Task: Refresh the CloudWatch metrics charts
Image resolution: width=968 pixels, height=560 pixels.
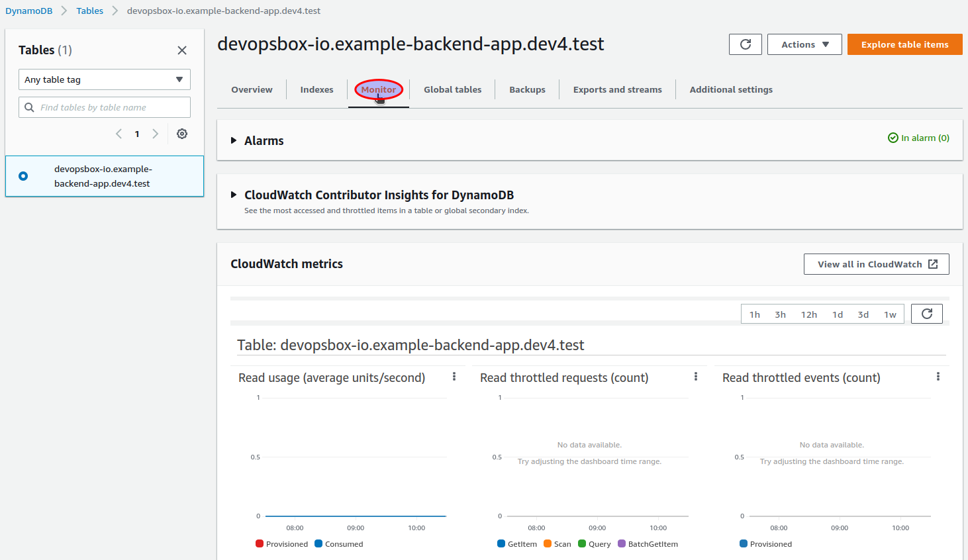Action: 926,313
